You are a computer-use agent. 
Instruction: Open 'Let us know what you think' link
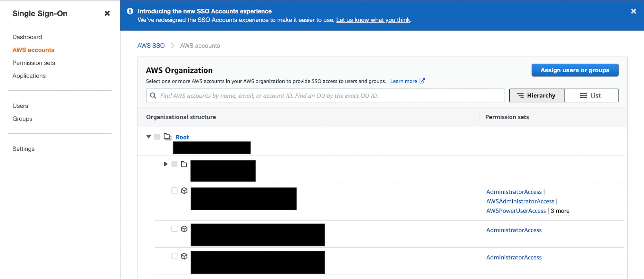click(373, 20)
